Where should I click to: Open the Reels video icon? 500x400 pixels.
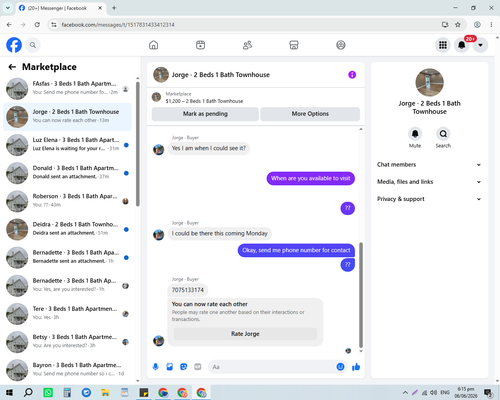click(x=200, y=45)
